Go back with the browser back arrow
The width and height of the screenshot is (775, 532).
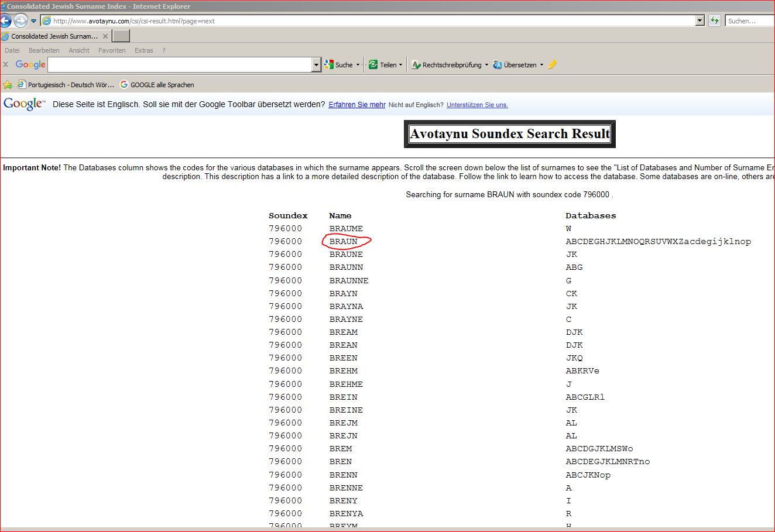coord(5,21)
